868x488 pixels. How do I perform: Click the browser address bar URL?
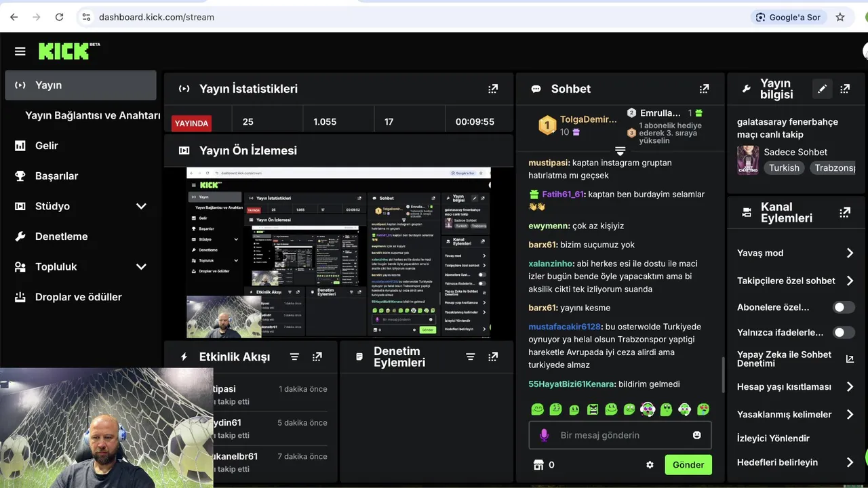(x=157, y=17)
